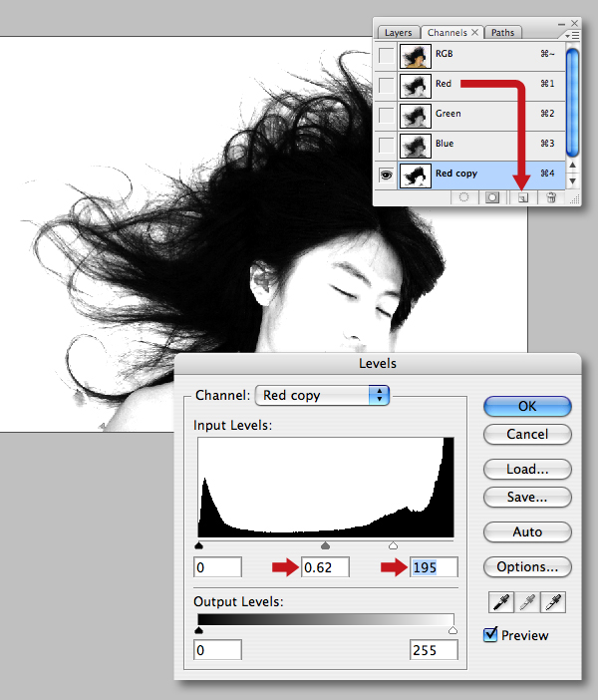Click Save selection as channel icon

(x=492, y=197)
